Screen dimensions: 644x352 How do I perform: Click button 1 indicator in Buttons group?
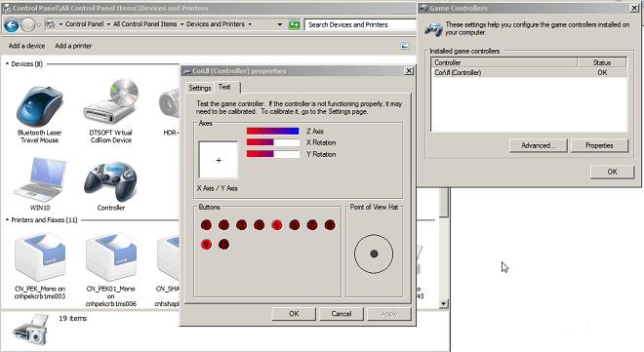point(206,225)
